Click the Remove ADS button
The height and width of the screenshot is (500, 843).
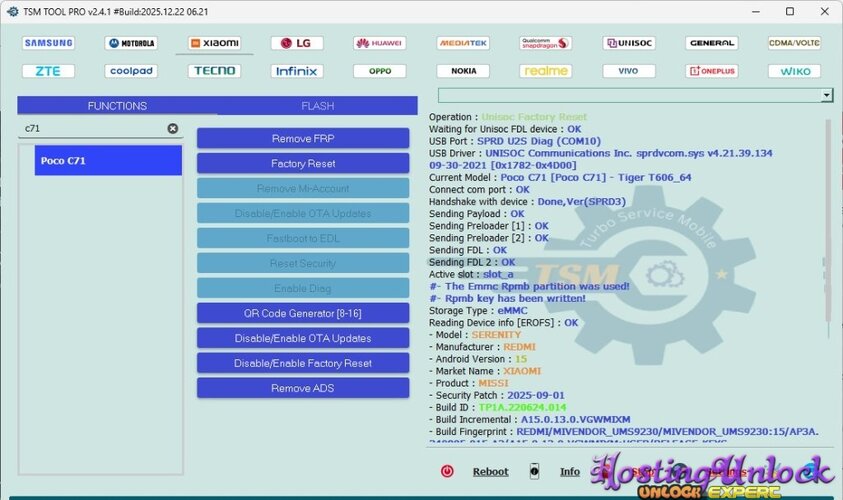[303, 388]
